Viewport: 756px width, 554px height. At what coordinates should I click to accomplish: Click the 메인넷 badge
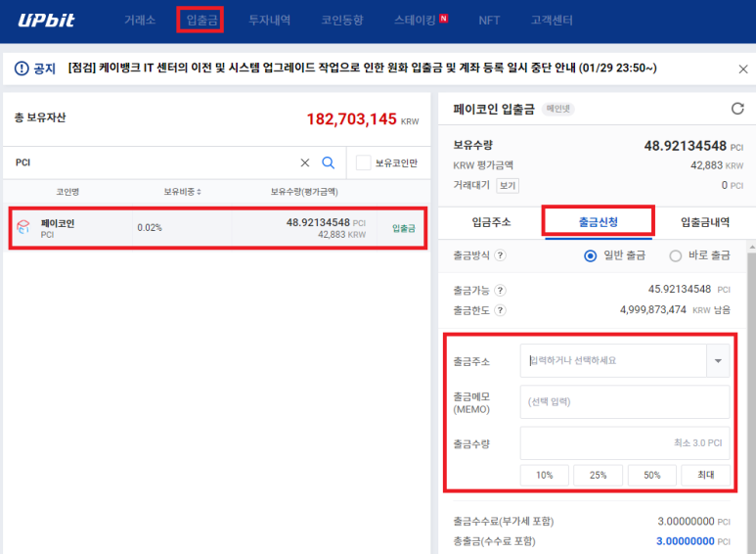tap(557, 109)
